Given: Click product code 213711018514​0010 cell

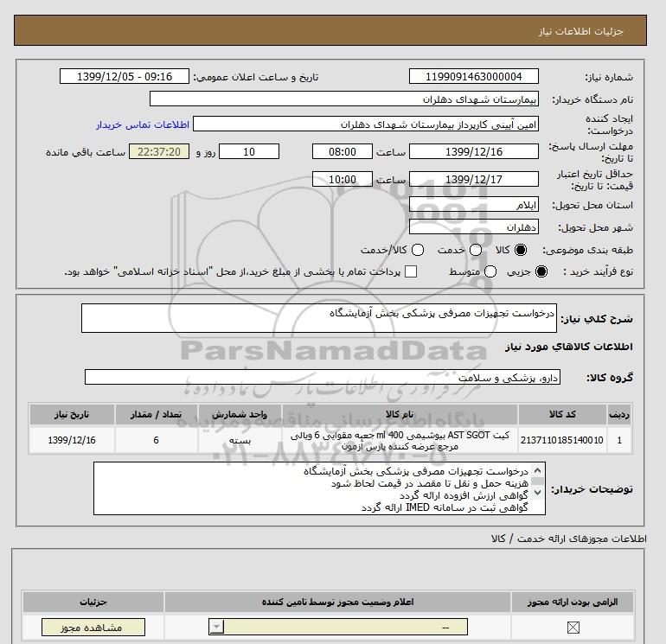Looking at the screenshot, I should [562, 440].
